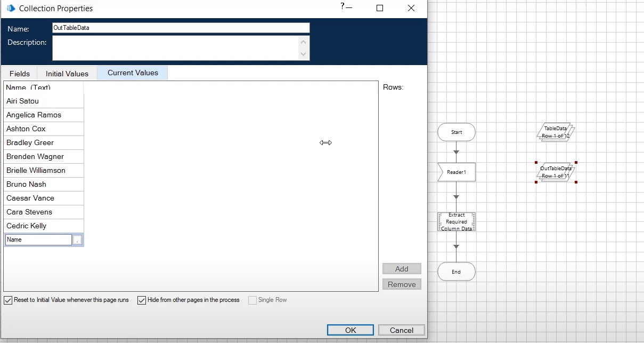Select the Brielle Williamson row

(x=44, y=170)
